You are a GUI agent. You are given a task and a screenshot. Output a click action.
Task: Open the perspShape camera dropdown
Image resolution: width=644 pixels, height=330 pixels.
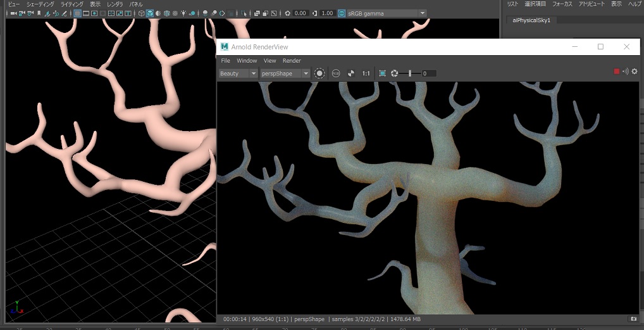285,73
